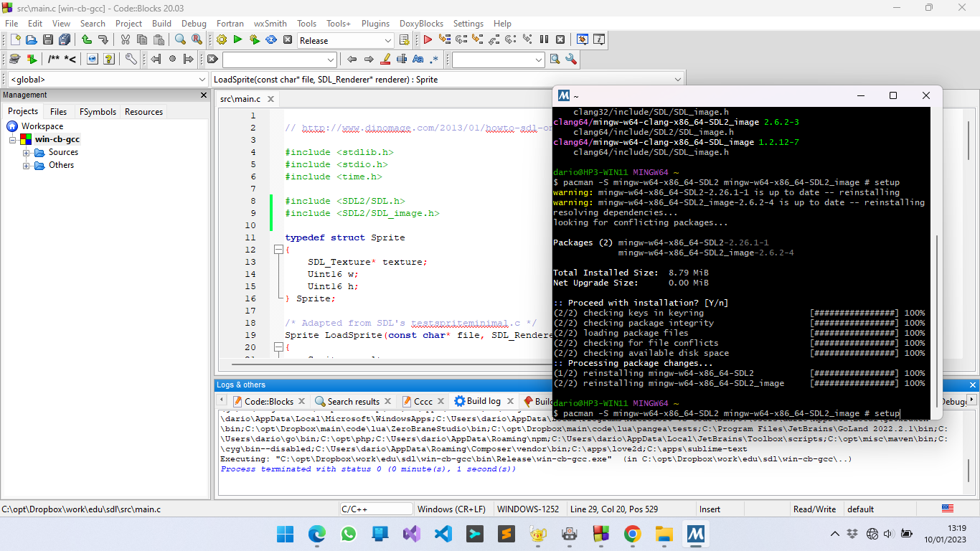Click the debugger Run to cursor icon

(x=444, y=40)
